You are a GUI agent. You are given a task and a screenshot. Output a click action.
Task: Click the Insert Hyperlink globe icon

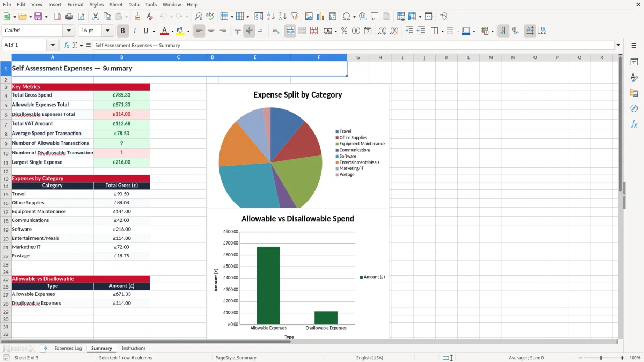click(363, 17)
